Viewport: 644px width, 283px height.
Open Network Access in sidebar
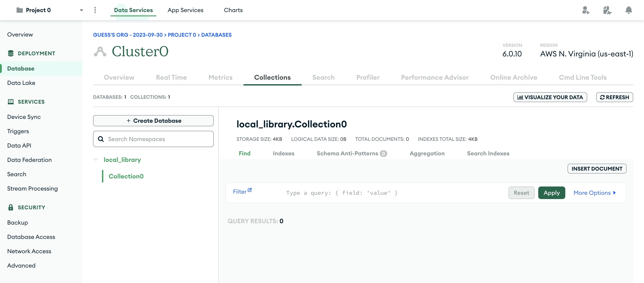[29, 251]
